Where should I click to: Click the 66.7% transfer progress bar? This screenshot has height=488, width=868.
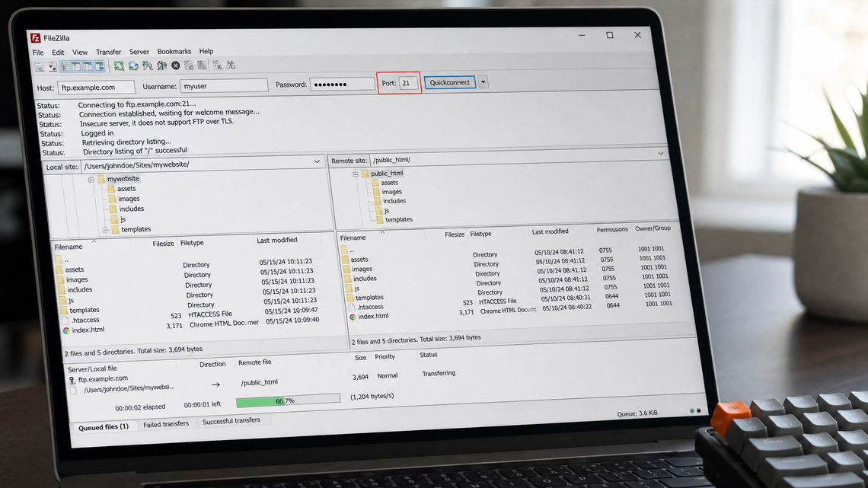[x=288, y=400]
